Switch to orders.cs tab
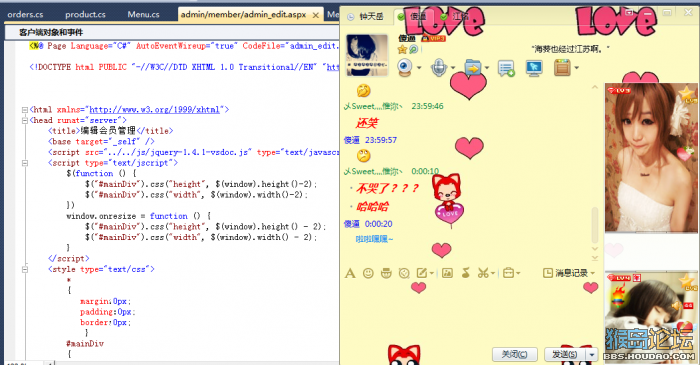Viewport: 700px width, 365px height. click(x=25, y=14)
